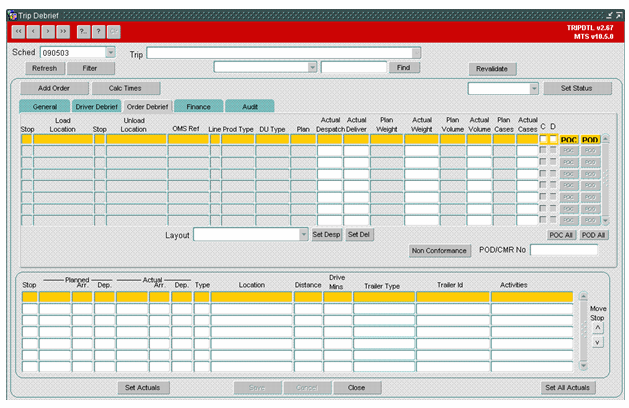The width and height of the screenshot is (629, 408).
Task: Click the Add Order button
Action: (54, 88)
